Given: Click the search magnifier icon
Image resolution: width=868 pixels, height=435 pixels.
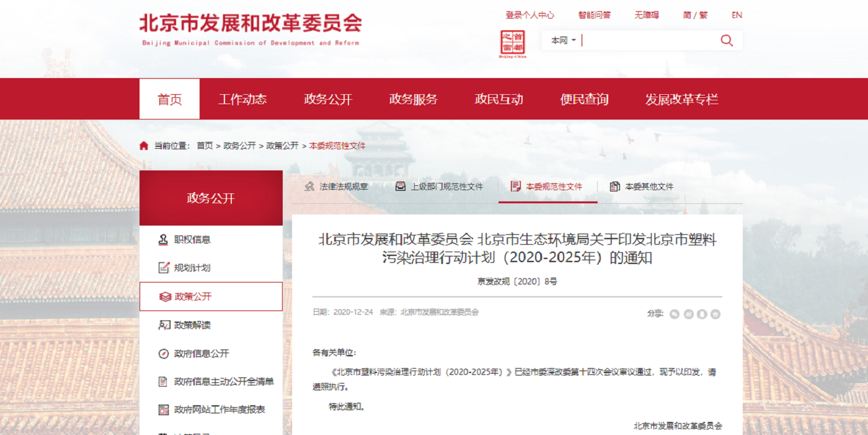Looking at the screenshot, I should 726,40.
